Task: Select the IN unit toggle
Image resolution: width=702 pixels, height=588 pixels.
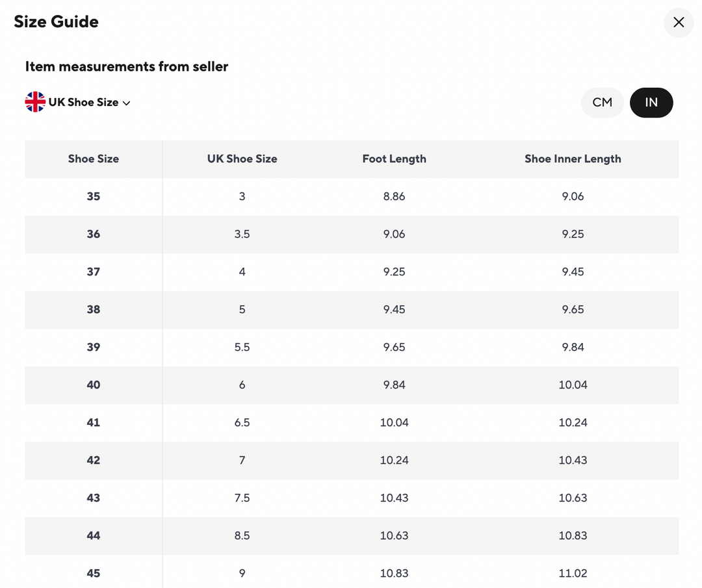Action: click(x=651, y=103)
